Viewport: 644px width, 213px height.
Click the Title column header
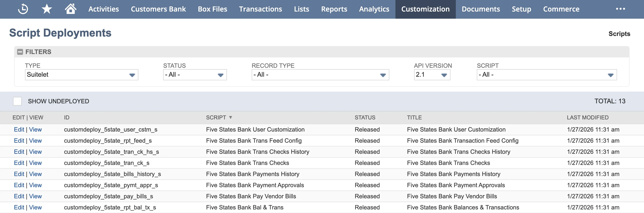click(414, 117)
